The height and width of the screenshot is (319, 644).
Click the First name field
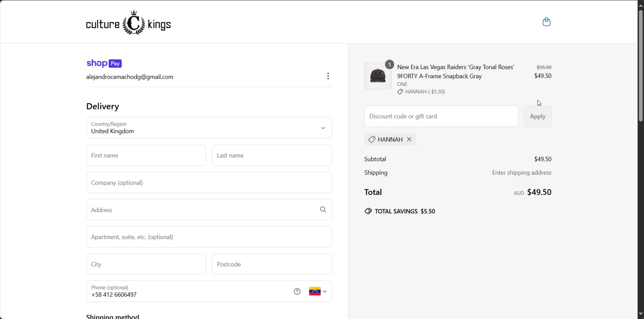[x=146, y=155]
